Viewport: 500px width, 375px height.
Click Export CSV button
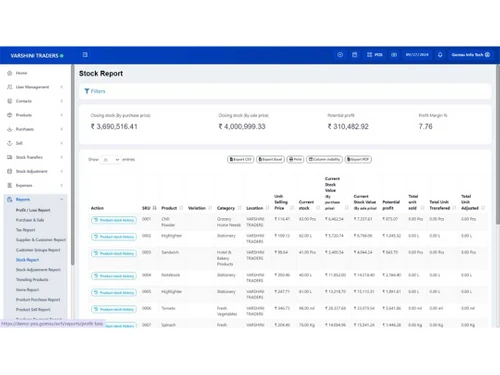(x=240, y=159)
